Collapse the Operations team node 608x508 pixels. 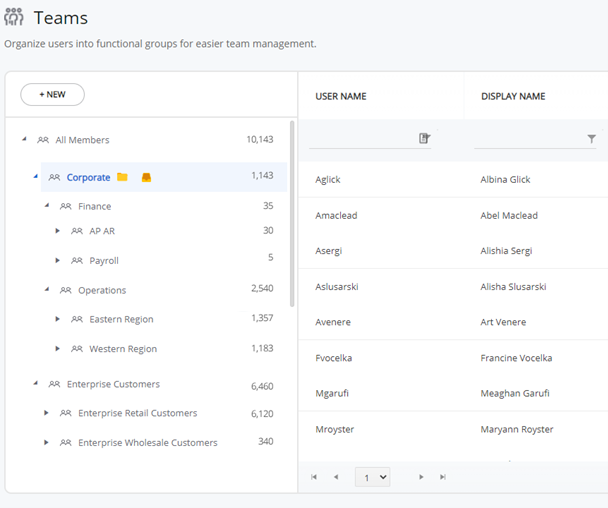(x=46, y=290)
